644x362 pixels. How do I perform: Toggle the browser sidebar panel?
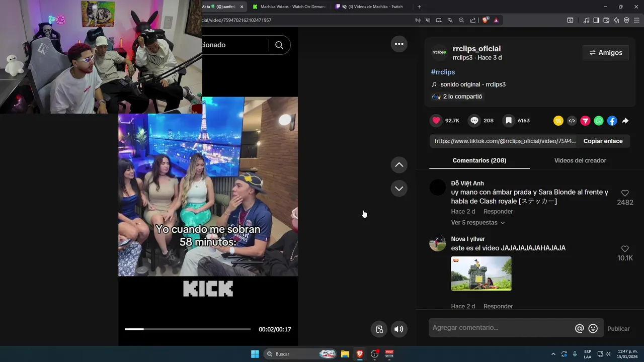point(596,20)
